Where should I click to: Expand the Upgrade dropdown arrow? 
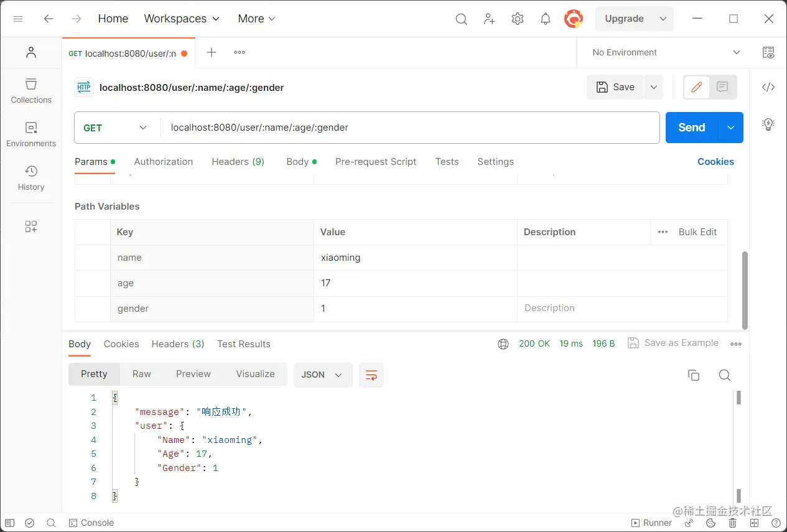(x=664, y=19)
